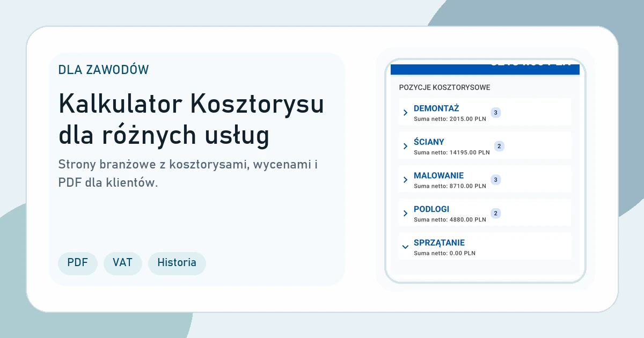This screenshot has height=338, width=644.
Task: Click the POZYCJE KOSZTORYSOWE label
Action: 444,87
